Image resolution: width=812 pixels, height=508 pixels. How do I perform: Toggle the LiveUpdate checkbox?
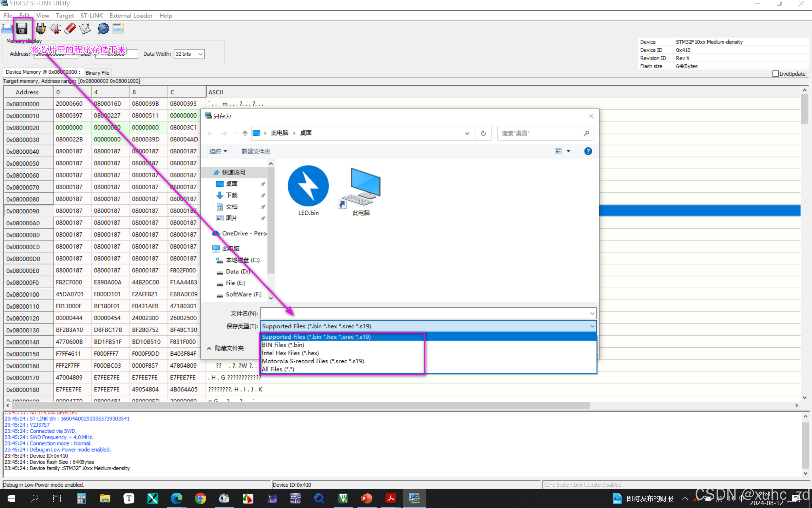point(776,74)
